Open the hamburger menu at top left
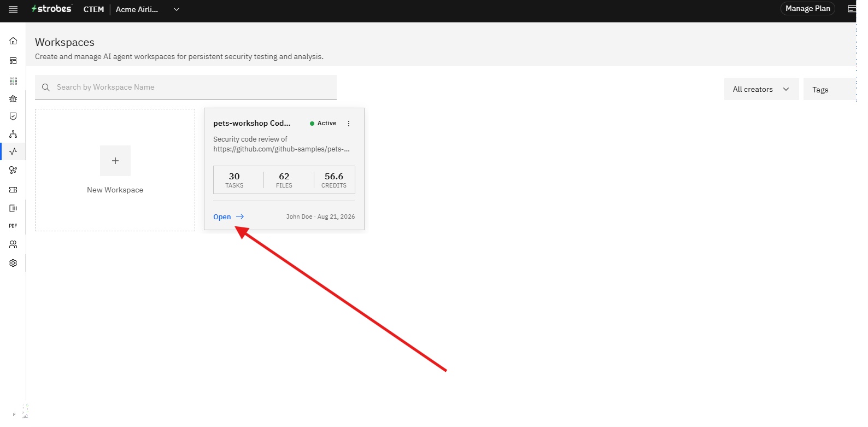The width and height of the screenshot is (868, 427). [x=13, y=9]
